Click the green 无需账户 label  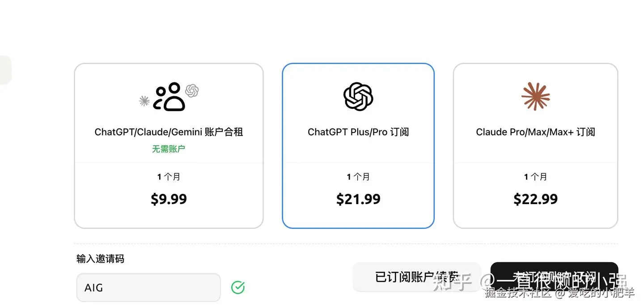(169, 149)
